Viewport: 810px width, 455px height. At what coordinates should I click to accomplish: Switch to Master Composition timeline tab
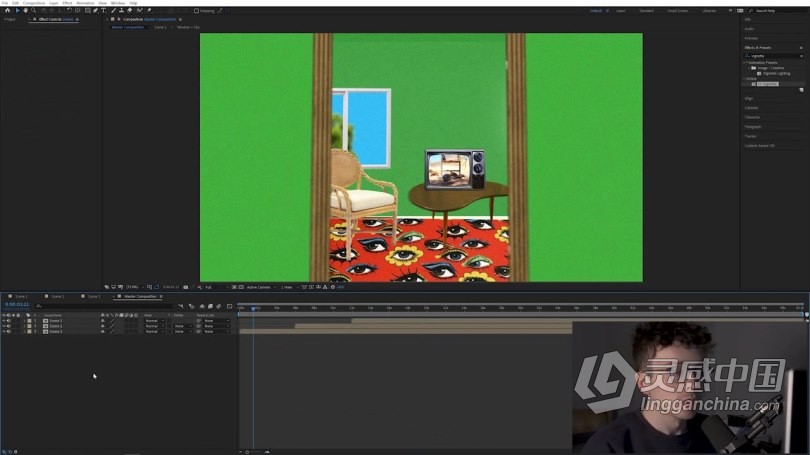click(140, 296)
